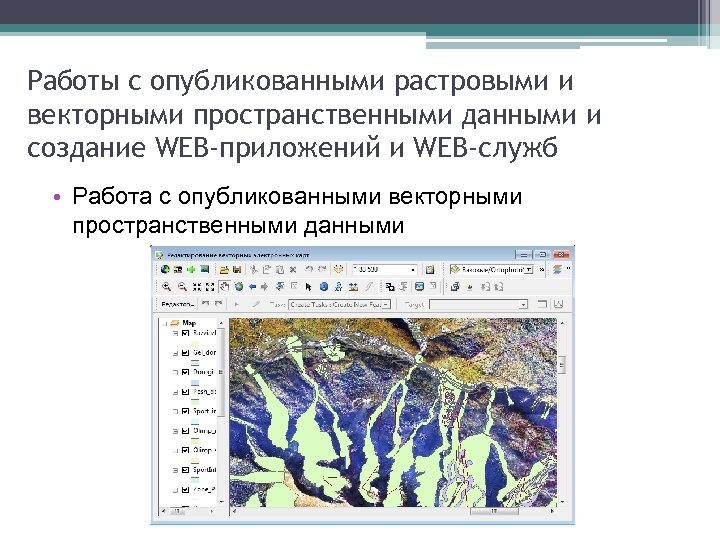The width and height of the screenshot is (720, 540).
Task: Select the Zoom In magnifier tool
Action: point(166,287)
